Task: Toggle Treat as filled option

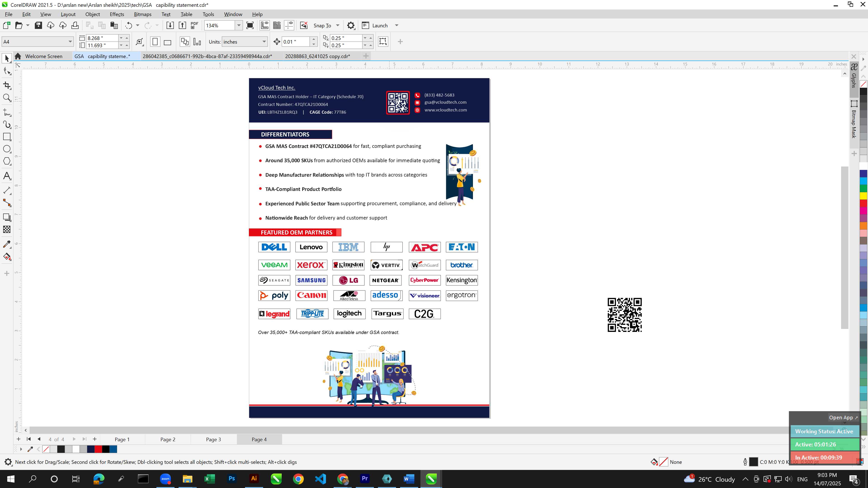Action: 383,41
